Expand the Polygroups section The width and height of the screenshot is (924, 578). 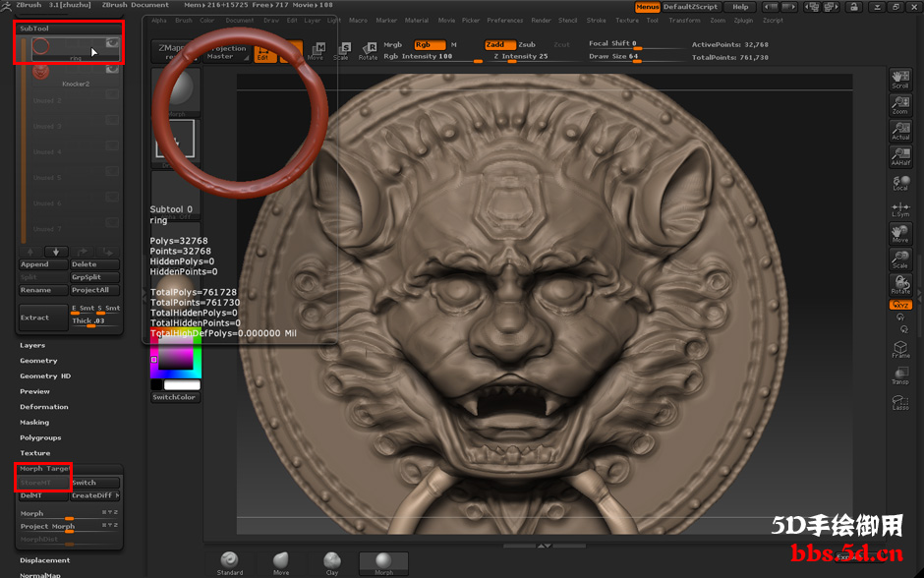40,437
